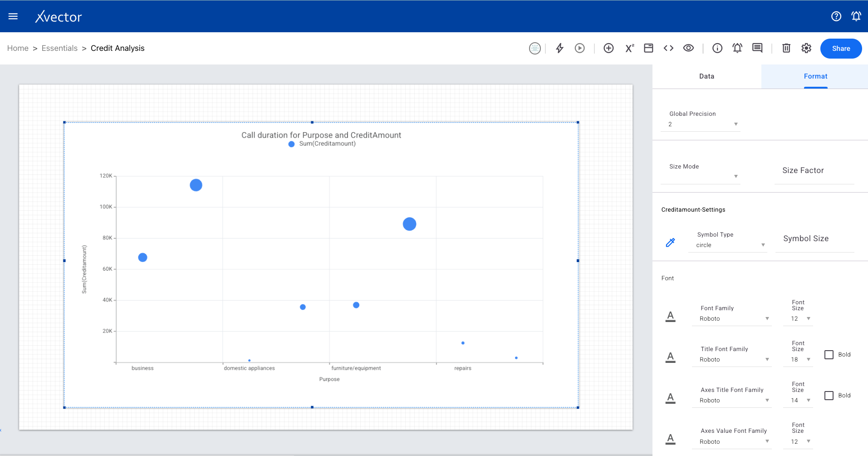Open the info circle icon
Screen dimensions: 868x456
(x=717, y=48)
